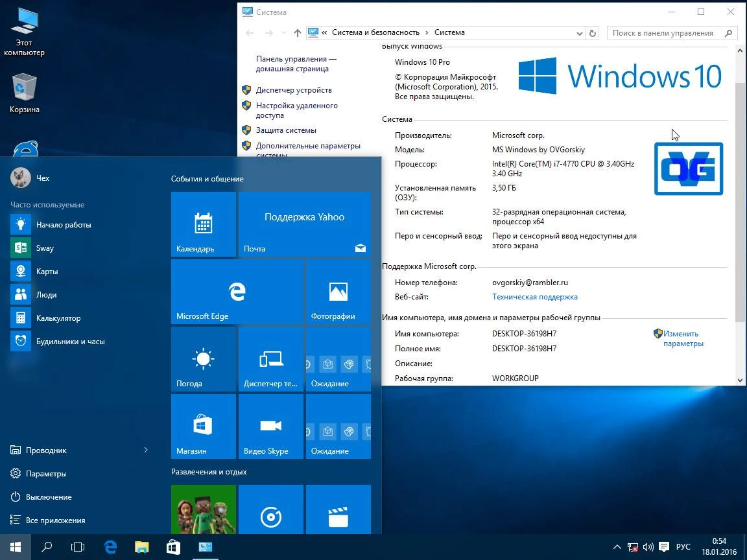This screenshot has width=747, height=560.
Task: Open Store from the taskbar
Action: [x=173, y=547]
